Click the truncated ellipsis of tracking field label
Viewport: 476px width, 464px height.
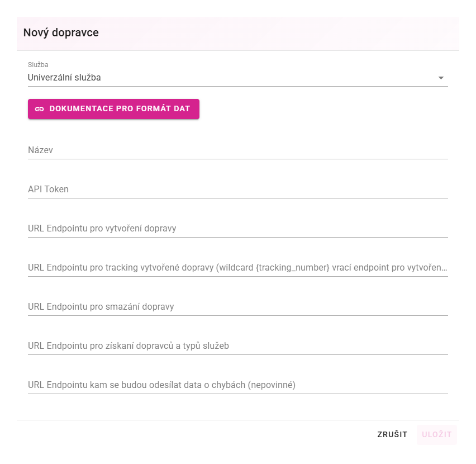pos(444,269)
